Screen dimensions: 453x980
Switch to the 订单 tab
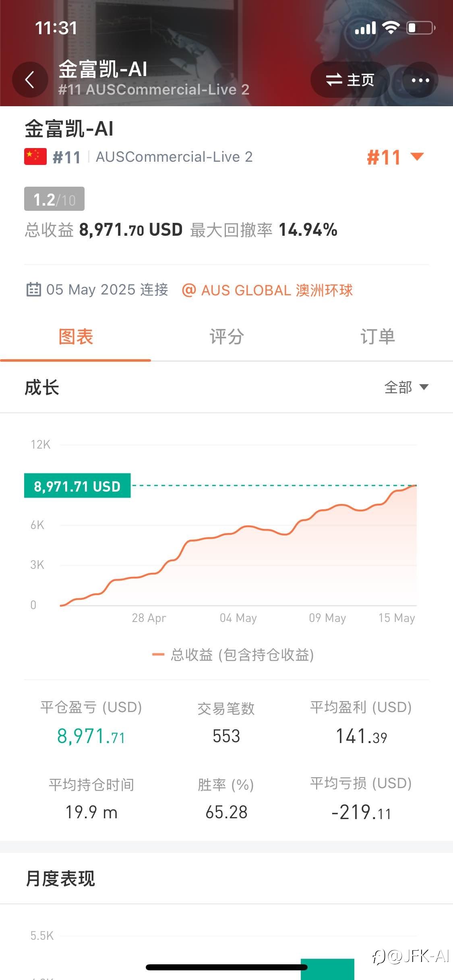(x=377, y=337)
